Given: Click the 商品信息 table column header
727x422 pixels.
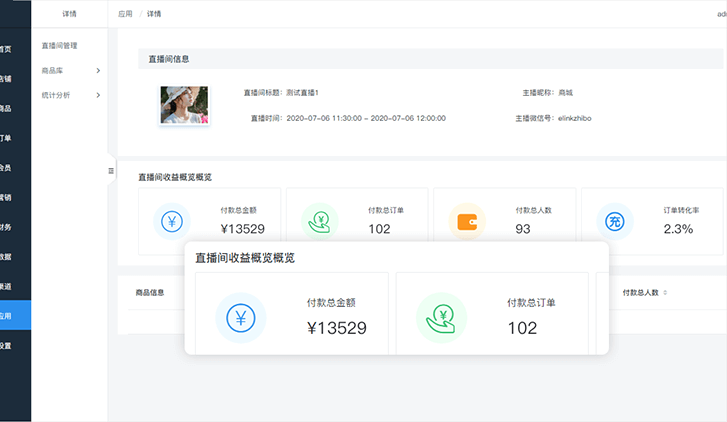Looking at the screenshot, I should pyautogui.click(x=151, y=293).
